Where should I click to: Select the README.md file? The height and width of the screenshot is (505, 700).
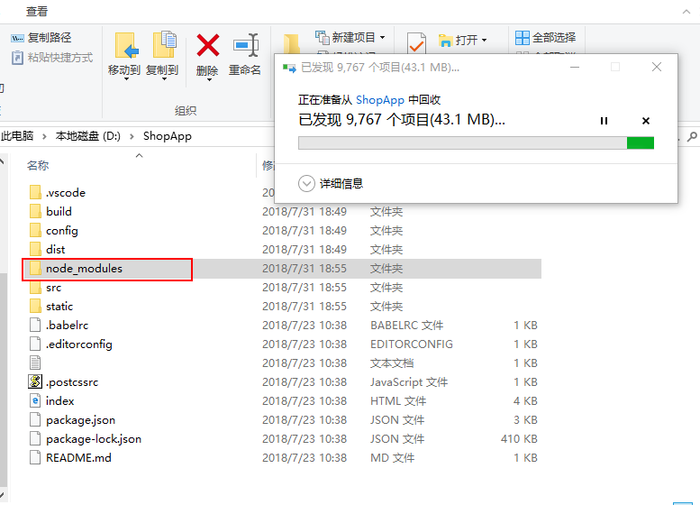click(x=79, y=458)
